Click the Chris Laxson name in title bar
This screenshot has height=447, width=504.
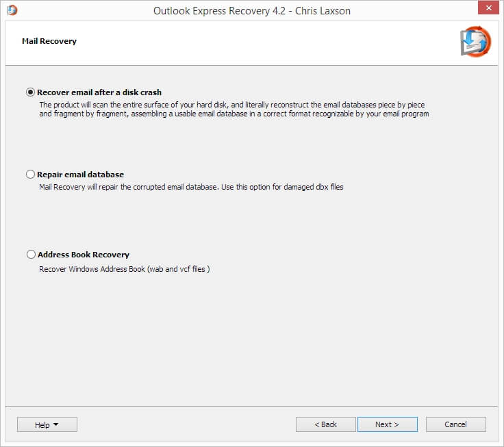(x=323, y=11)
